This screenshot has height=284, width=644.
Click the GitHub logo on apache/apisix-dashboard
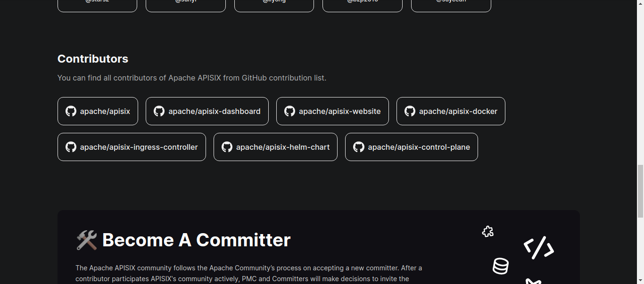pos(159,111)
